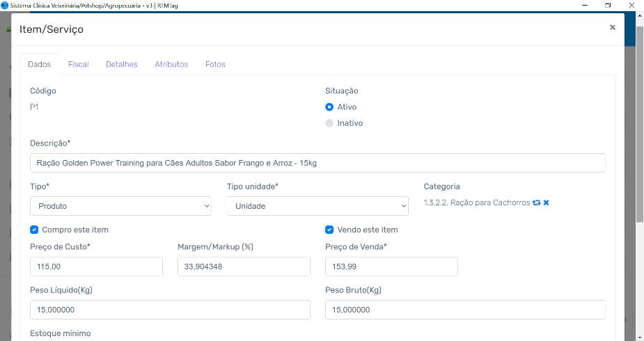644x341 pixels.
Task: Restore down the application window
Action: (x=608, y=5)
